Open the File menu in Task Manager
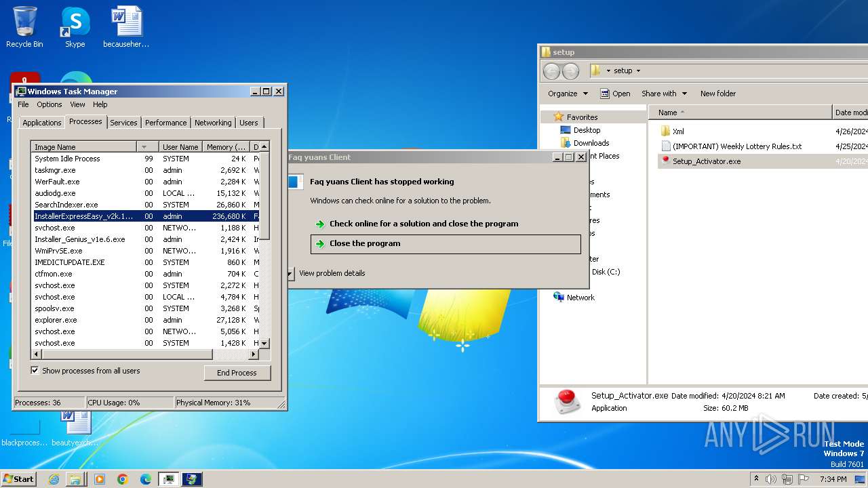868x488 pixels. 23,104
